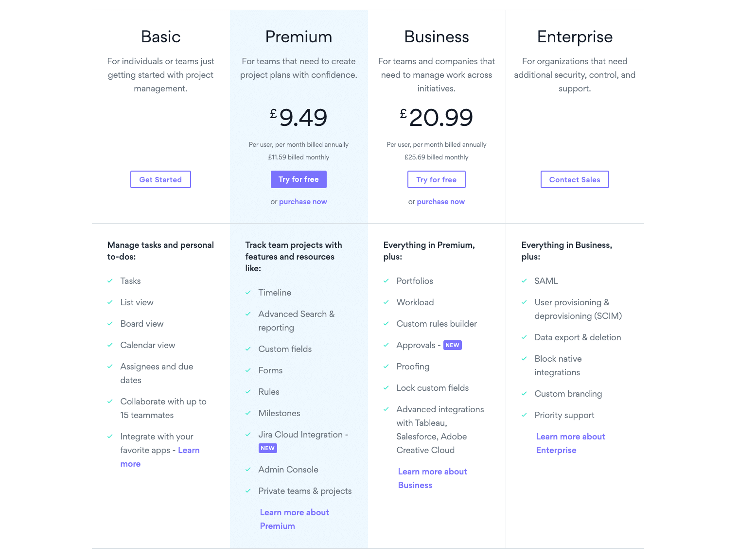Click Try for free under Business
This screenshot has height=560, width=738.
437,179
